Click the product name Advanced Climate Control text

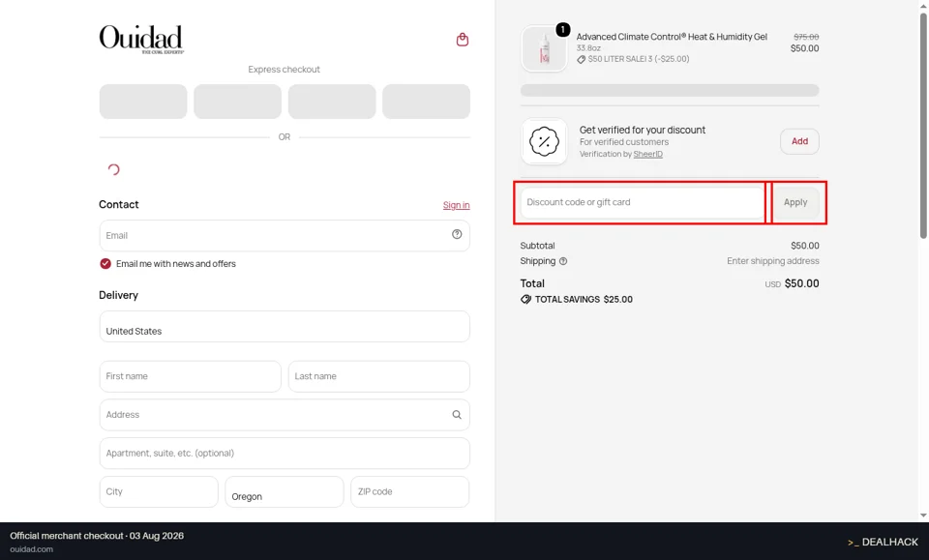[672, 37]
